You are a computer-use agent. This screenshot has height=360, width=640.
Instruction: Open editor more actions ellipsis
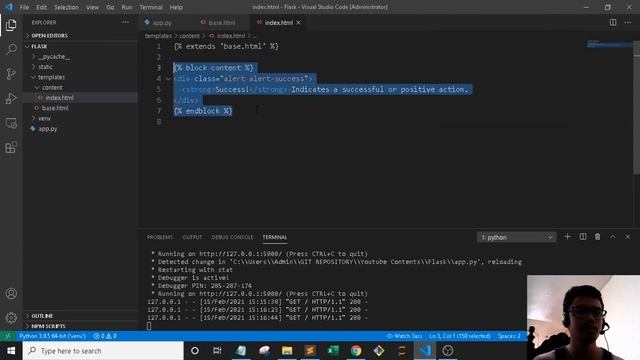coord(628,22)
